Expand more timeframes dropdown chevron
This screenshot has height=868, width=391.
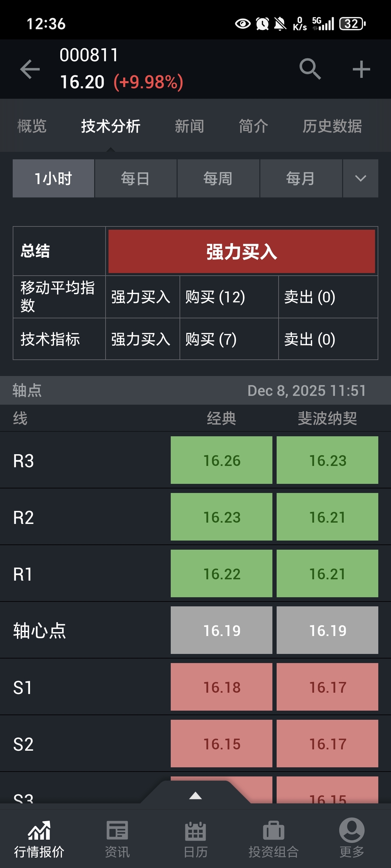coord(360,178)
